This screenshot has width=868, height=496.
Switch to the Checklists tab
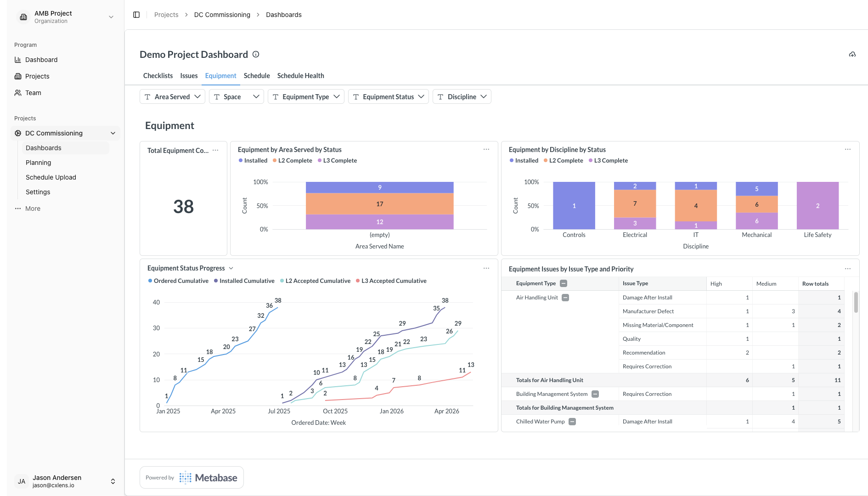[x=158, y=76]
